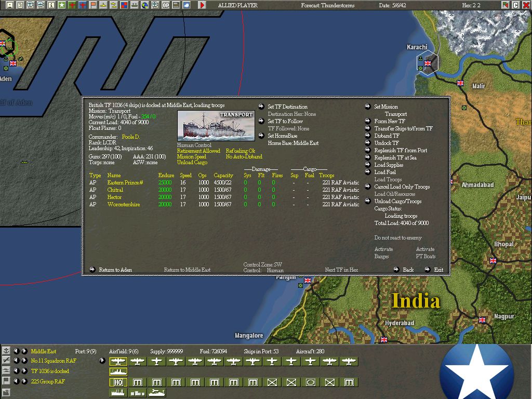Click previous arrow beside TF 1036 is docked
The width and height of the screenshot is (532, 399).
[x=16, y=371]
